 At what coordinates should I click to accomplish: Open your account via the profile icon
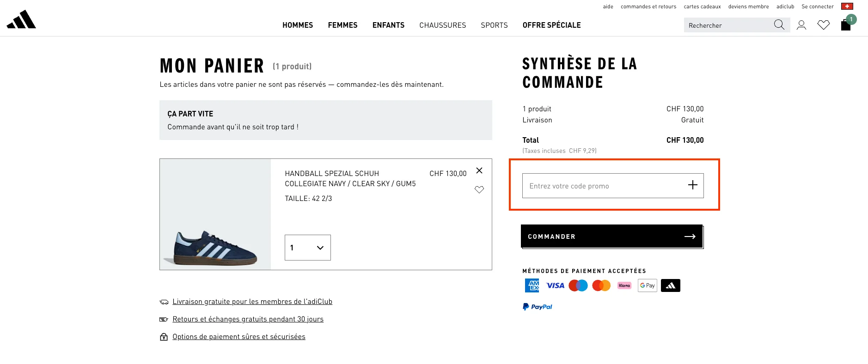coord(801,25)
